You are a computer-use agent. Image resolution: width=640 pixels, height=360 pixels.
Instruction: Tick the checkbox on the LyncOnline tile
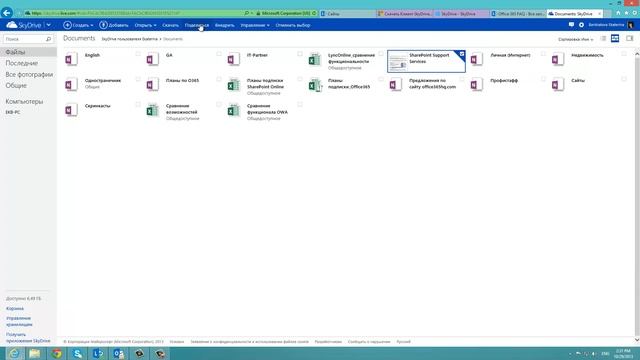pyautogui.click(x=381, y=54)
